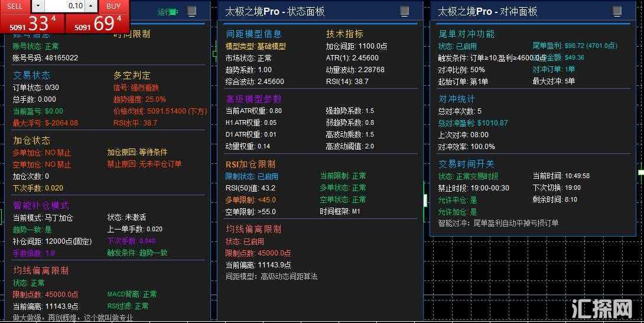The height and width of the screenshot is (323, 644).
Task: Click 当前时间: 10:49:58 value
Action: pyautogui.click(x=561, y=176)
